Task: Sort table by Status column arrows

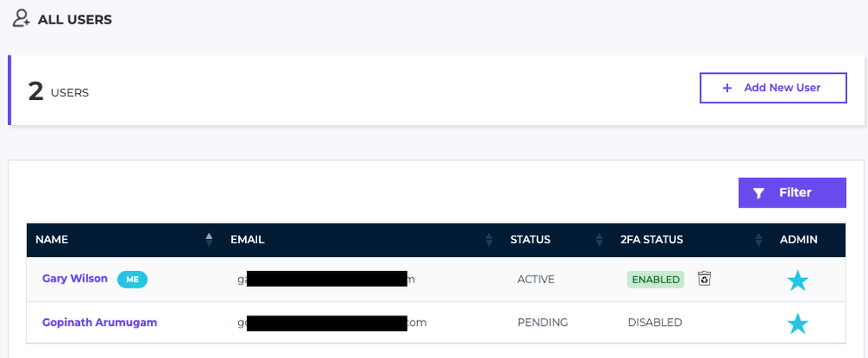Action: click(x=599, y=239)
